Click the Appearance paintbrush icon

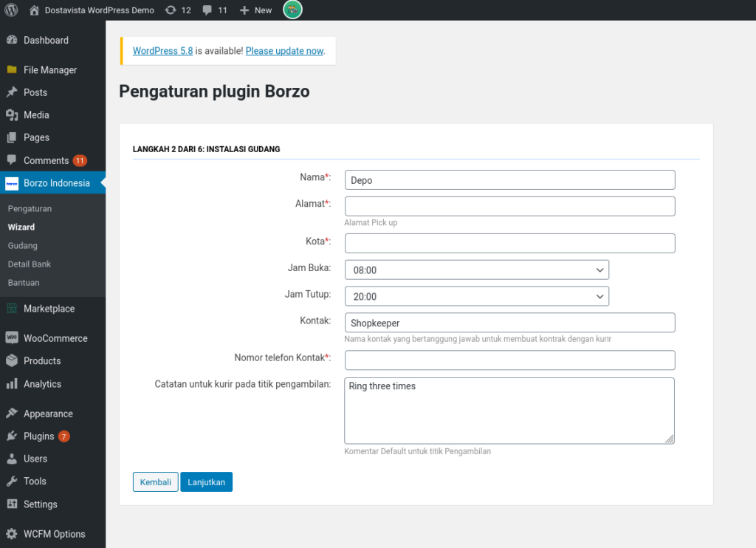(12, 414)
